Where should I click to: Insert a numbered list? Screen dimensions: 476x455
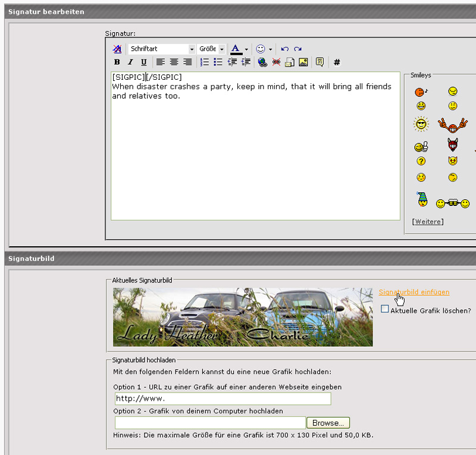205,62
